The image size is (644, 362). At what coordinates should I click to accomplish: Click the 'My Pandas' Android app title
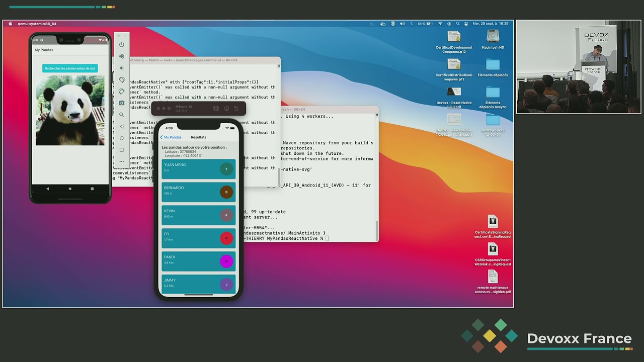[x=44, y=50]
